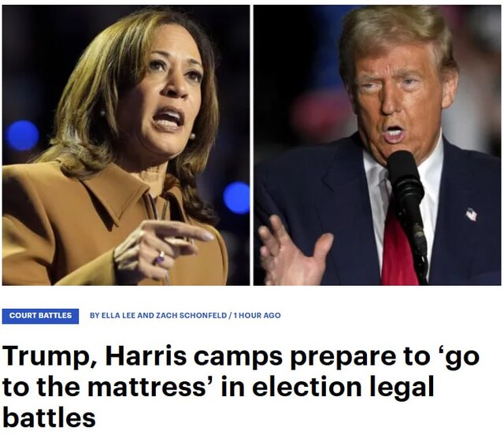
Task: Open right photo of man in navy suit
Action: (377, 145)
